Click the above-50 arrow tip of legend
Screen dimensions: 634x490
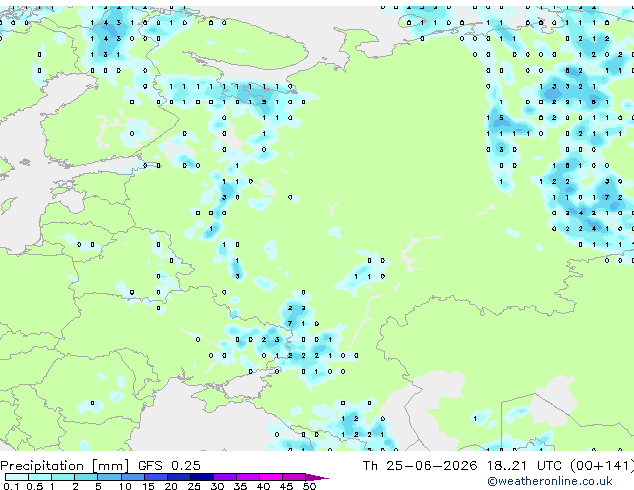click(317, 477)
